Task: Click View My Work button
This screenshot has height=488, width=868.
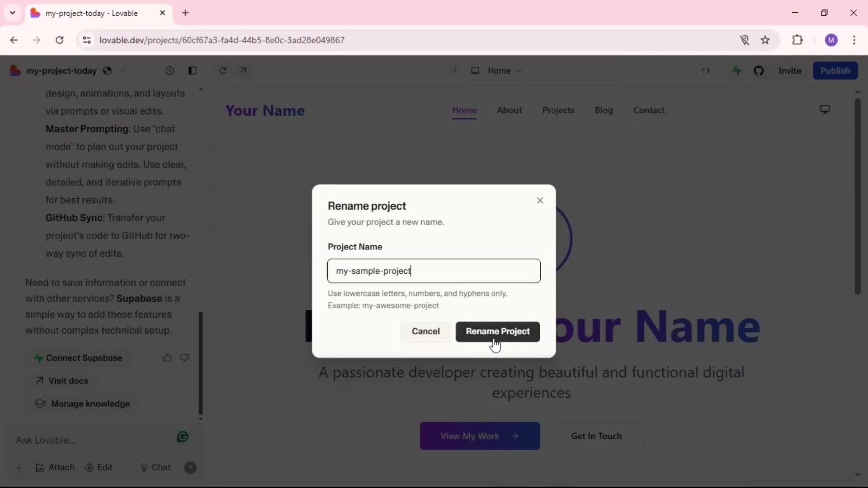Action: coord(480,436)
